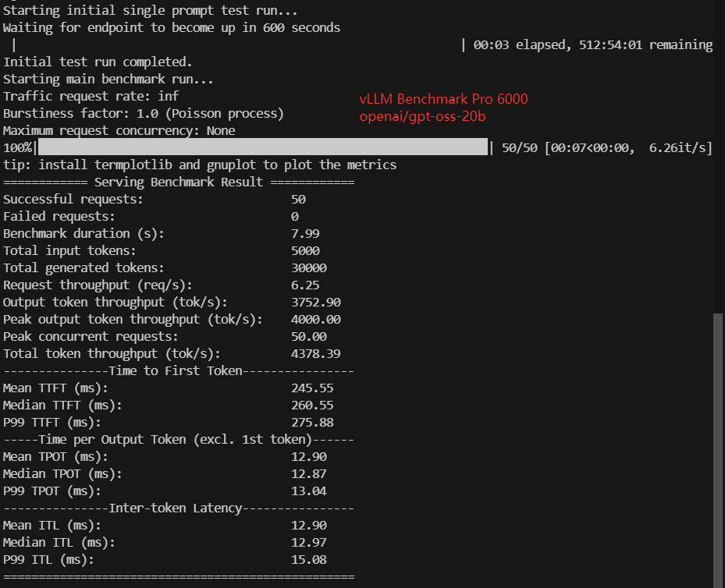The width and height of the screenshot is (725, 588).
Task: Click the 'Output token throughput (tok/s):' label
Action: coord(116,302)
